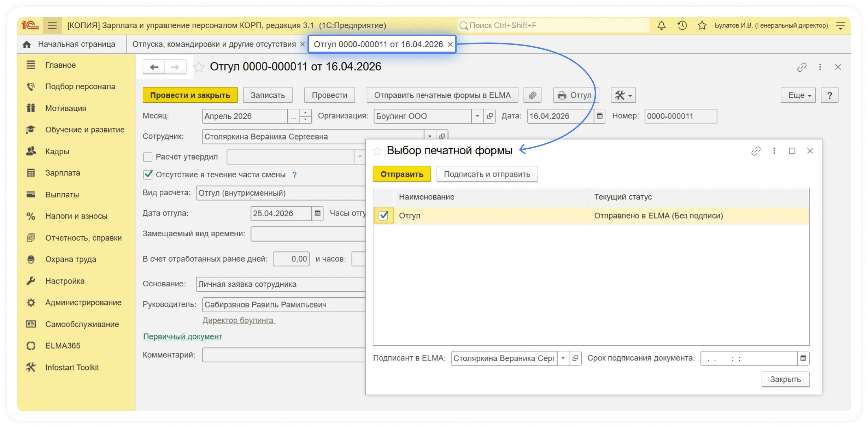Open the Главное section
Image resolution: width=868 pixels, height=428 pixels.
pyautogui.click(x=60, y=65)
